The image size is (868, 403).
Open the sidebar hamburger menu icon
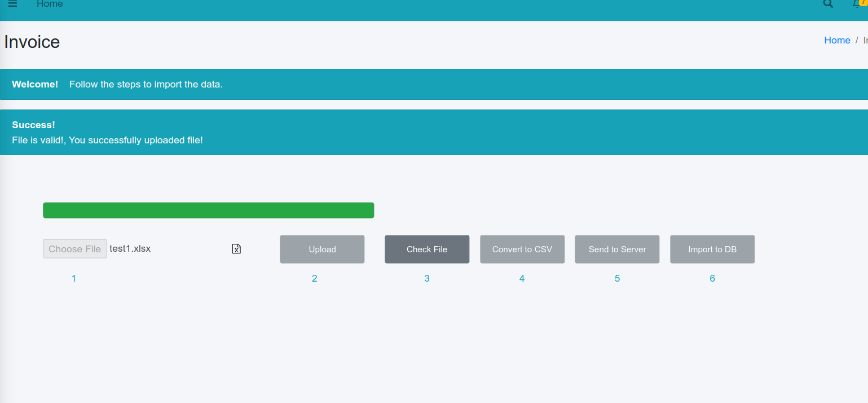tap(12, 5)
